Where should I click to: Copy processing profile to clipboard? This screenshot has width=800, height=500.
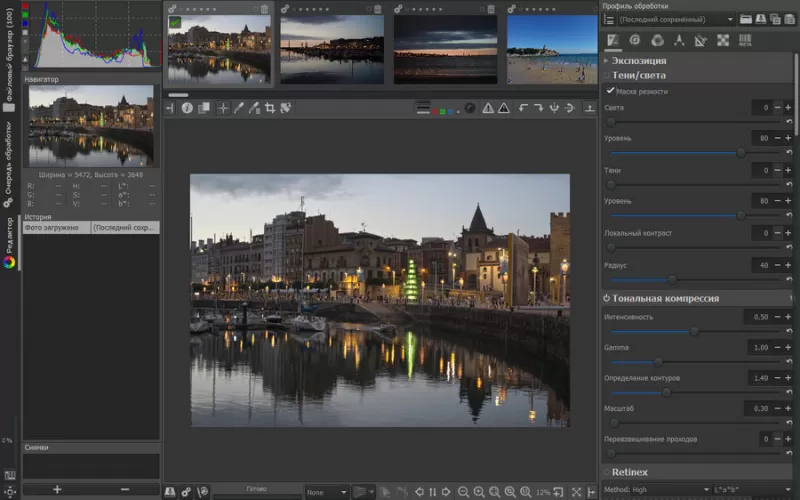(776, 19)
